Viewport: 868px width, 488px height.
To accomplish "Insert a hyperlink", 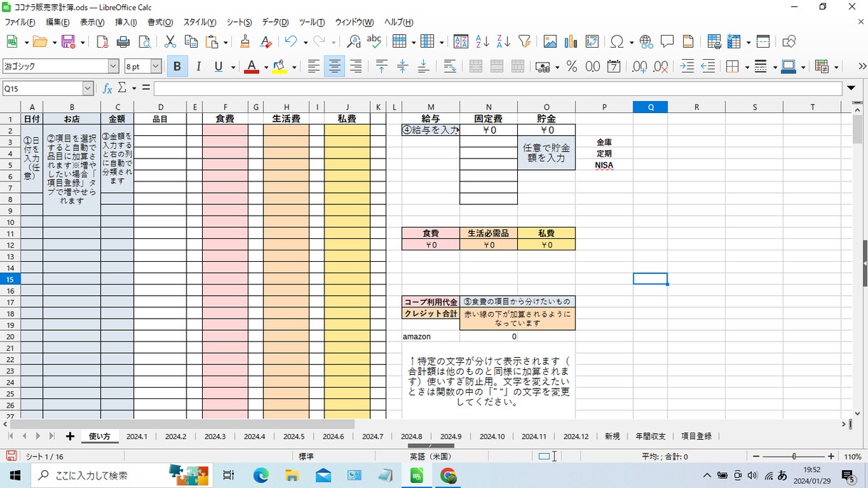I will 646,42.
